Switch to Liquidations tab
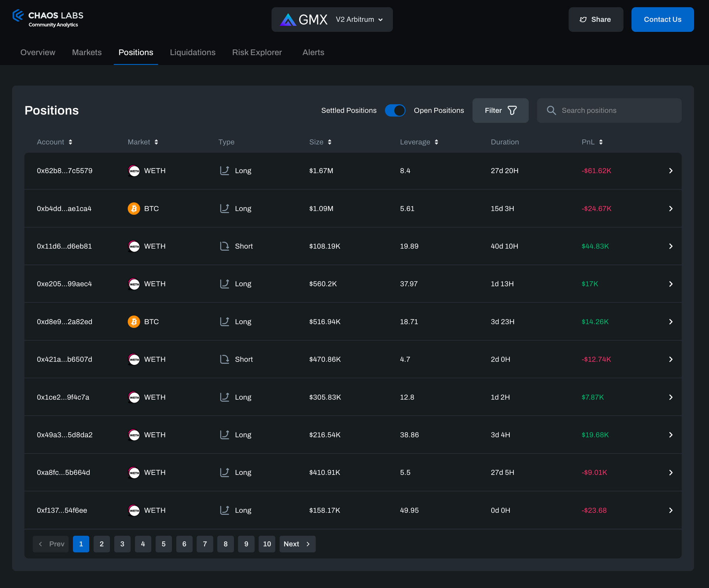Image resolution: width=709 pixels, height=588 pixels. [x=192, y=52]
